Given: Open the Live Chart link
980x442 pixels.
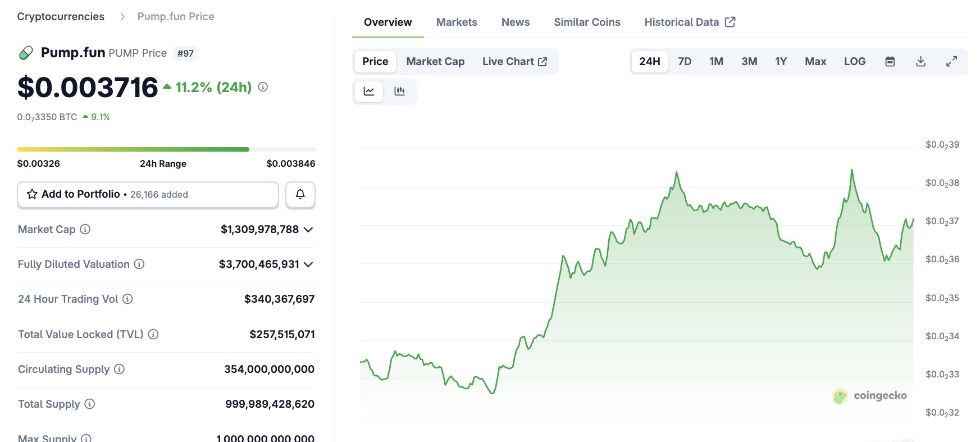Looking at the screenshot, I should point(514,62).
